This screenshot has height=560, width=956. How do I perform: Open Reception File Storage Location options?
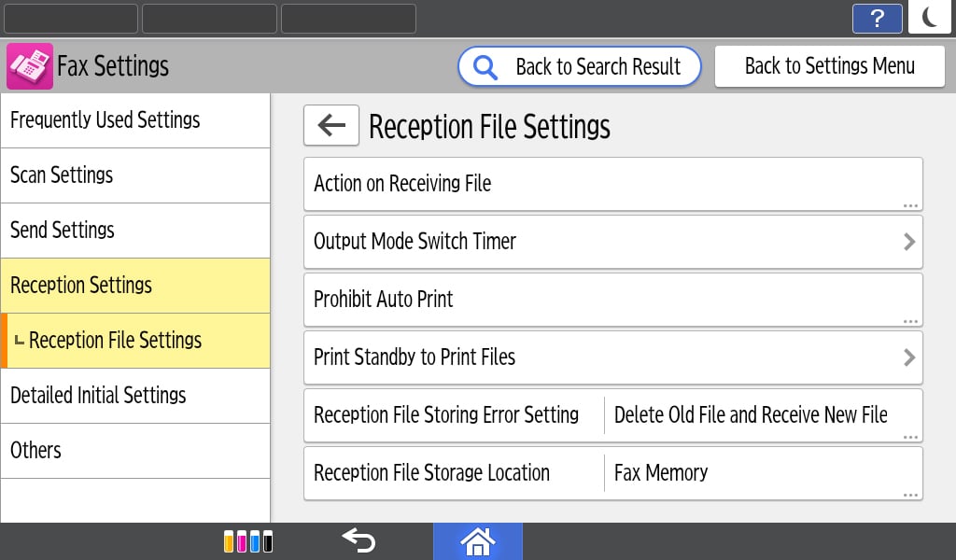(x=612, y=473)
